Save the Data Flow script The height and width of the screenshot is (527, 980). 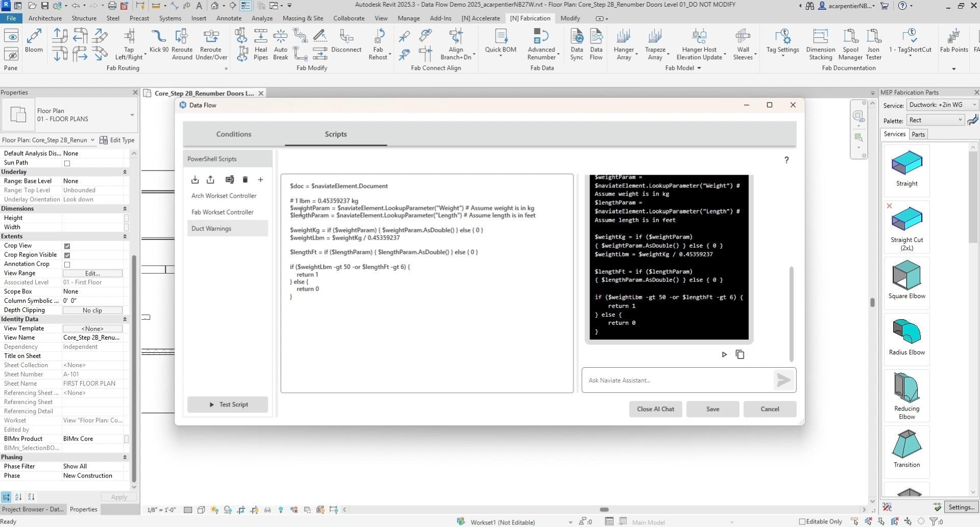(x=713, y=409)
